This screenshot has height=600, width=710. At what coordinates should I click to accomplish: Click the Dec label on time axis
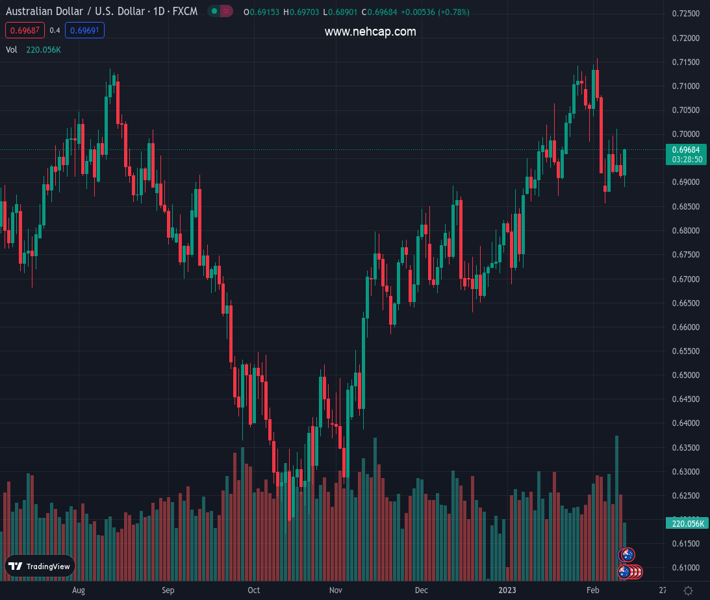(x=422, y=591)
